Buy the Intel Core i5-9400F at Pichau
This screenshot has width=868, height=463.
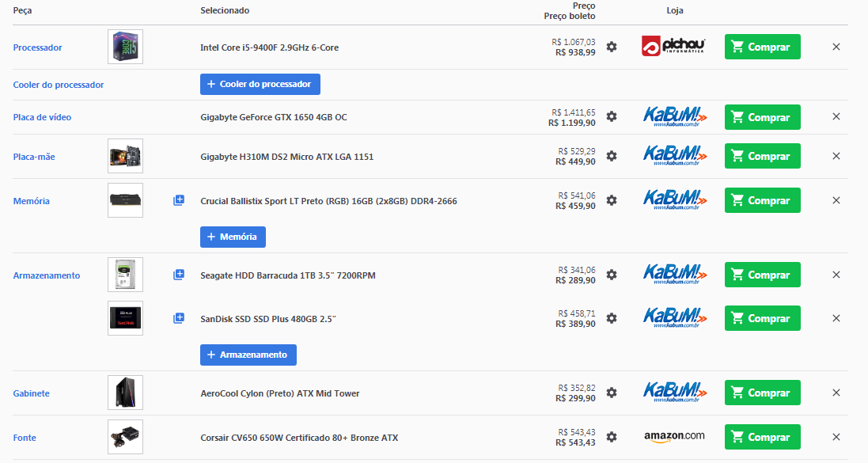(x=762, y=47)
